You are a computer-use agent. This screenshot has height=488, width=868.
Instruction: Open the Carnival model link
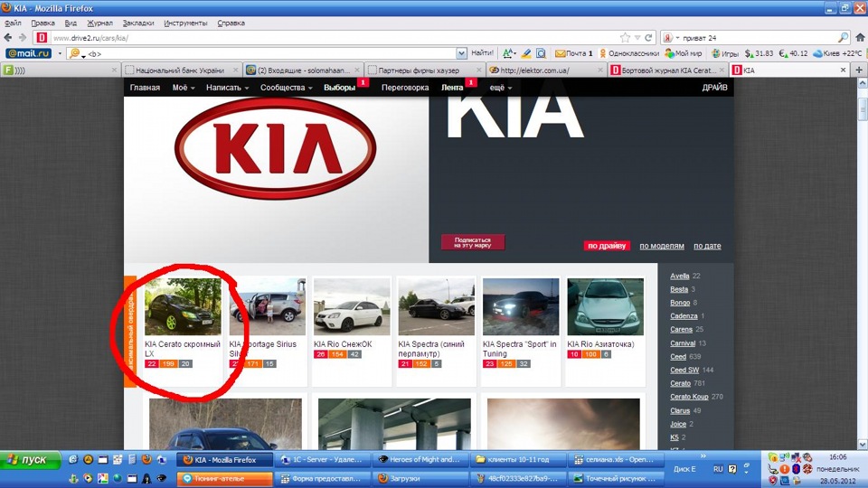[x=683, y=343]
